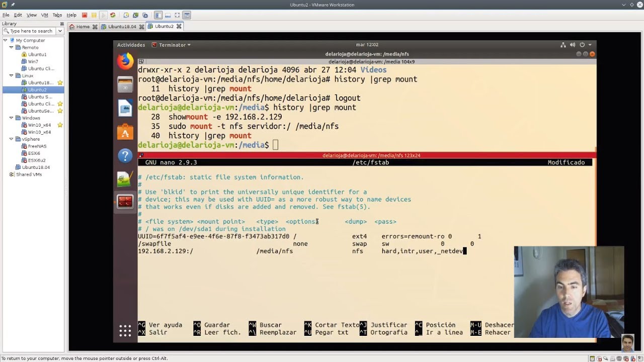Click the take snapshot toolbar icon
Viewport: 644px width, 362px height.
click(126, 15)
